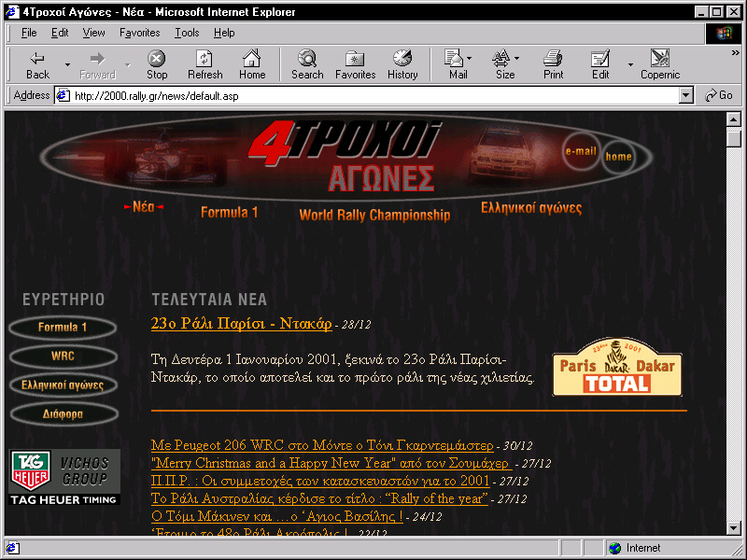
Task: Open the Help menu
Action: coord(224,33)
